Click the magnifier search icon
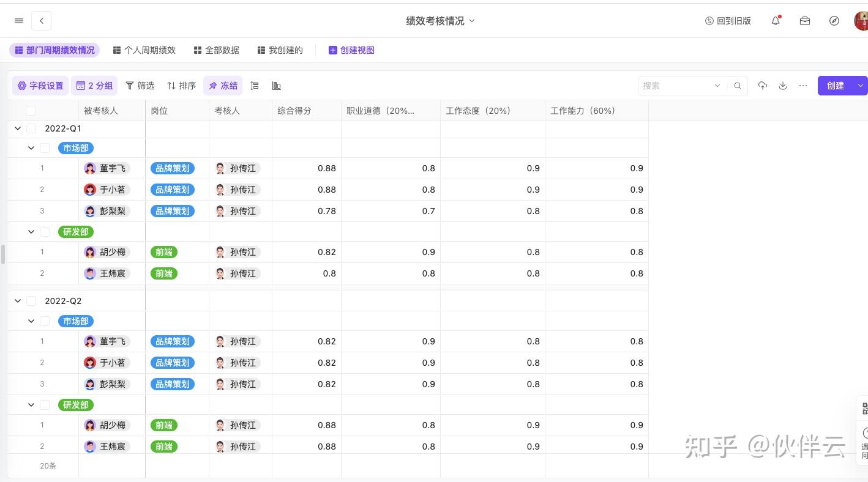868x482 pixels. point(738,86)
